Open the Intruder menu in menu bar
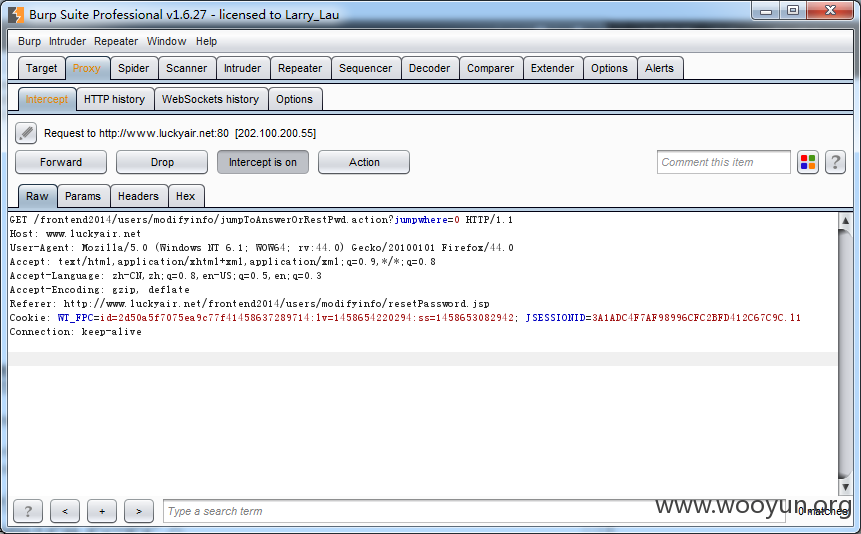The height and width of the screenshot is (534, 861). click(x=67, y=41)
